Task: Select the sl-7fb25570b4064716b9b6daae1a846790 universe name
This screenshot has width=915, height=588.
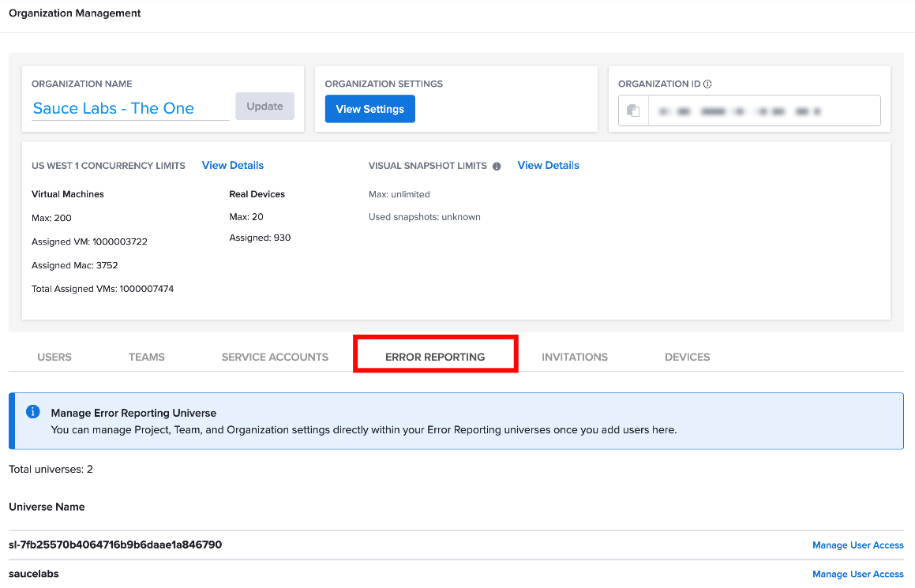Action: pyautogui.click(x=115, y=545)
